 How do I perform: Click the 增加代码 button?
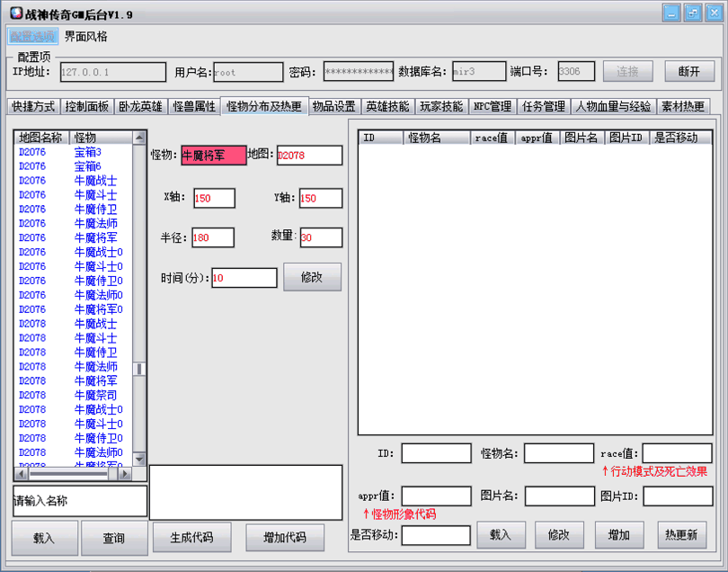coord(285,538)
